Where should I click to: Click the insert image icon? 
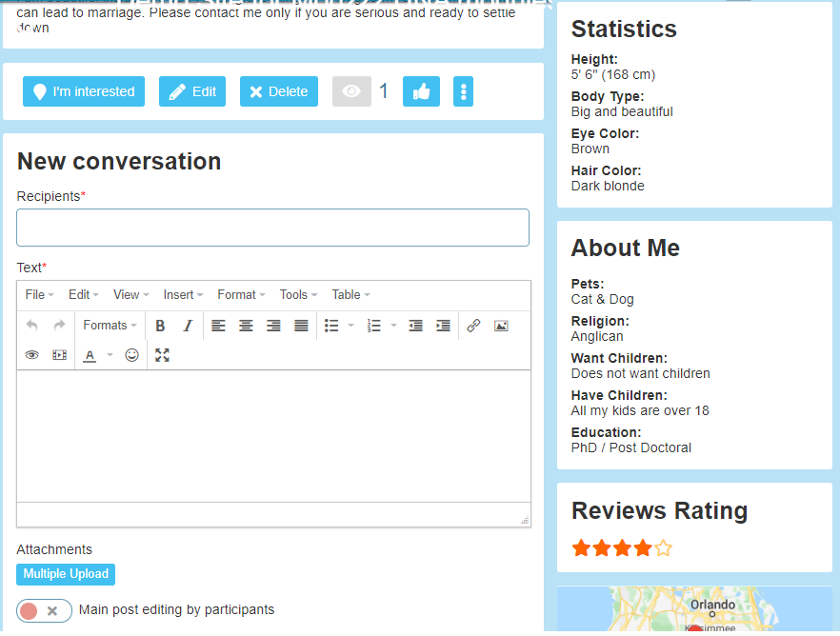point(501,326)
